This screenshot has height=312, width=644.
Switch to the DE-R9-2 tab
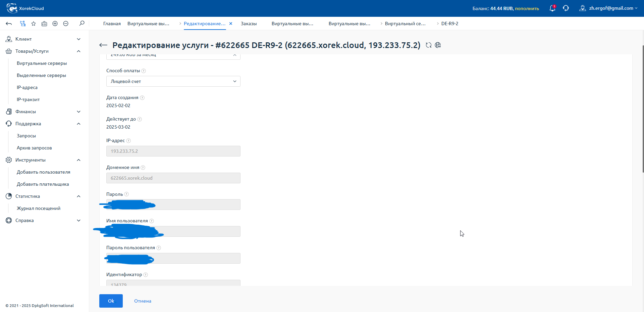click(x=450, y=24)
